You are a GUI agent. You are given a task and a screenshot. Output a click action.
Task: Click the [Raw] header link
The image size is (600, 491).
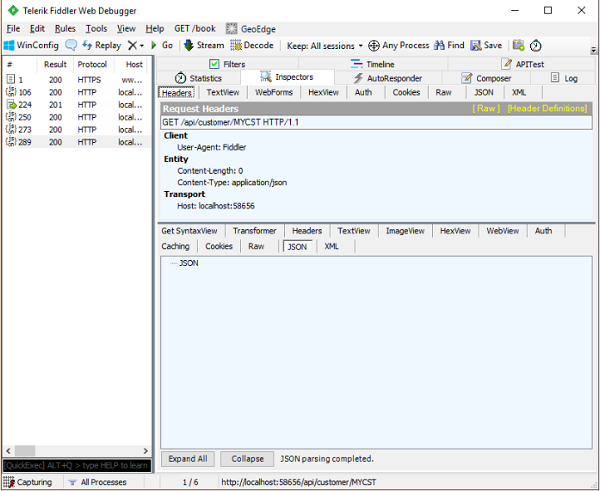pos(486,108)
